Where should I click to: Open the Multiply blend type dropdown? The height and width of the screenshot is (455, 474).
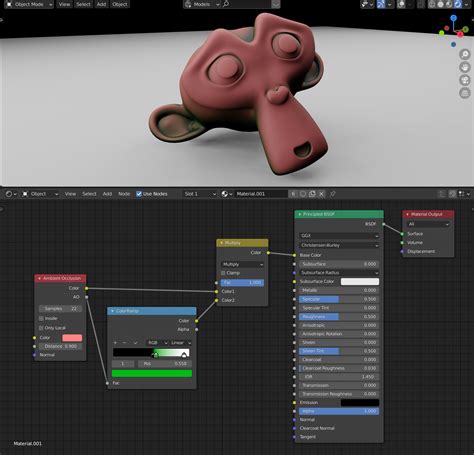(x=242, y=264)
